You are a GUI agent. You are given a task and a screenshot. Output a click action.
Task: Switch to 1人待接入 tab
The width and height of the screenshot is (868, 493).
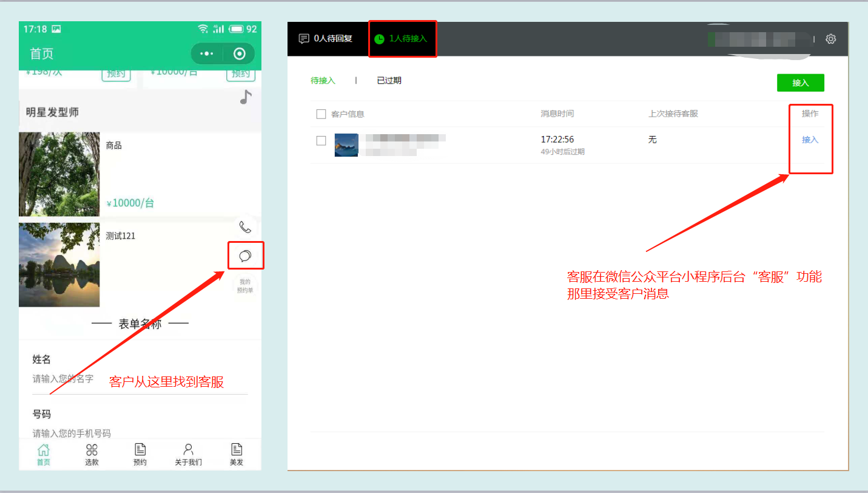pyautogui.click(x=402, y=39)
